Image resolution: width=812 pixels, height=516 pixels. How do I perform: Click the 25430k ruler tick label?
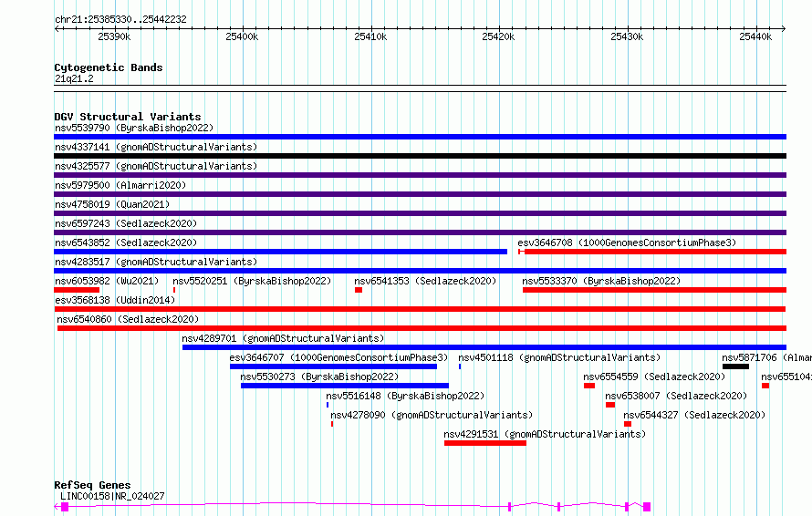[x=627, y=36]
